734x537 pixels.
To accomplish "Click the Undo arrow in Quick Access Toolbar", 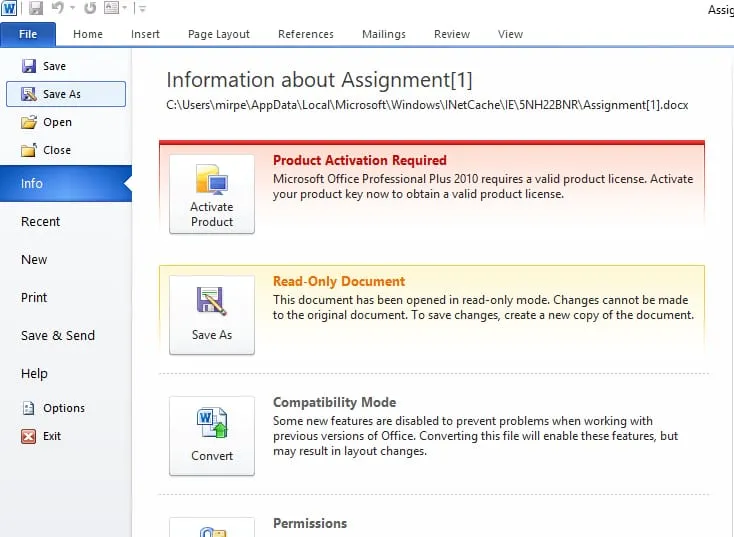I will pyautogui.click(x=58, y=7).
